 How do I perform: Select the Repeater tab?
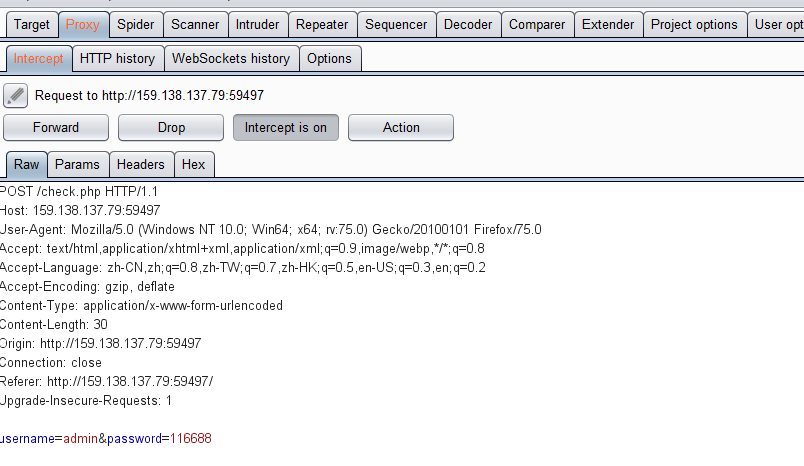click(x=322, y=25)
